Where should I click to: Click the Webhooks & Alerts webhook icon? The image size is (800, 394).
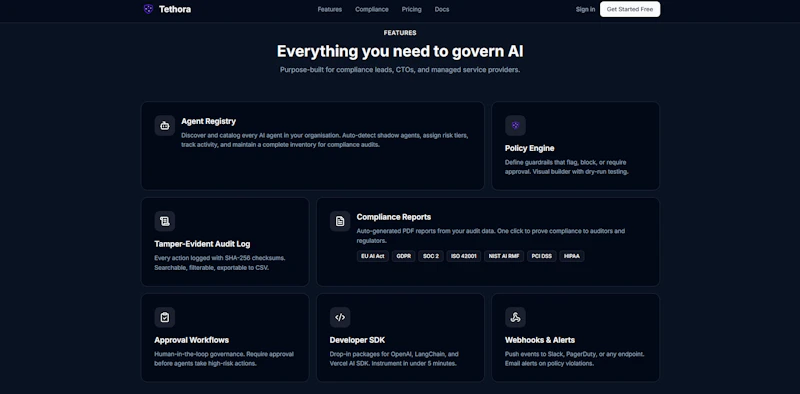515,317
